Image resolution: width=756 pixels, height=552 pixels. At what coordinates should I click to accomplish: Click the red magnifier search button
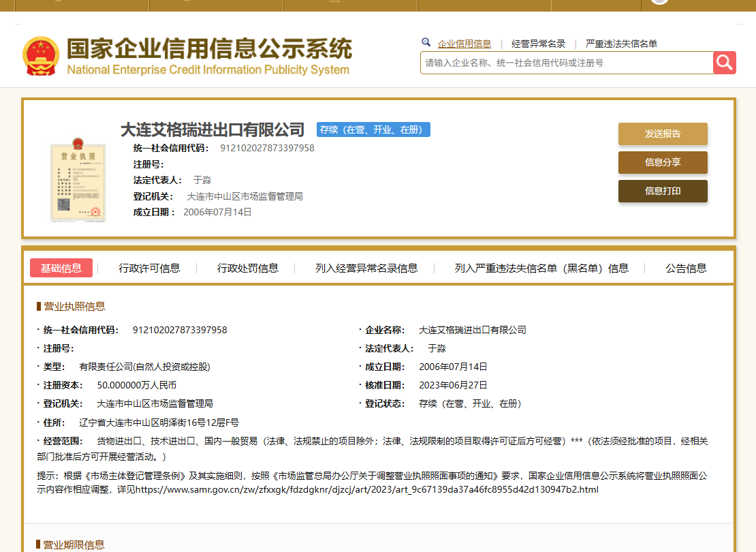[x=724, y=63]
